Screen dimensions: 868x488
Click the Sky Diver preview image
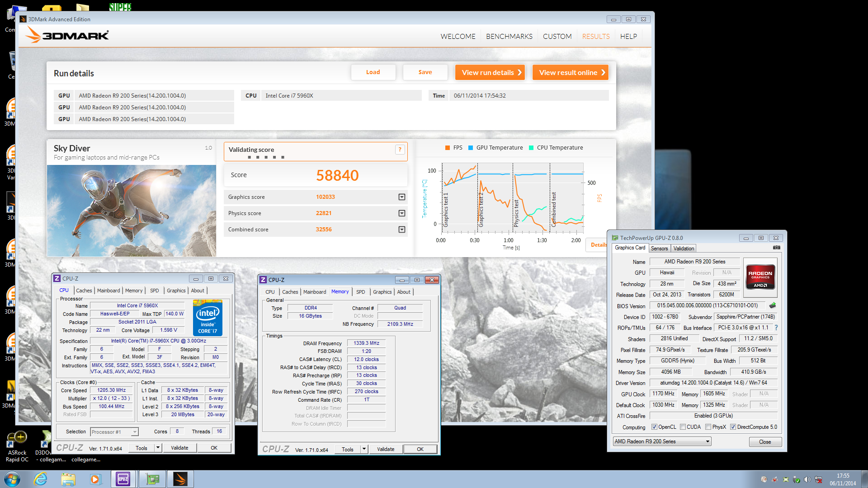click(132, 211)
